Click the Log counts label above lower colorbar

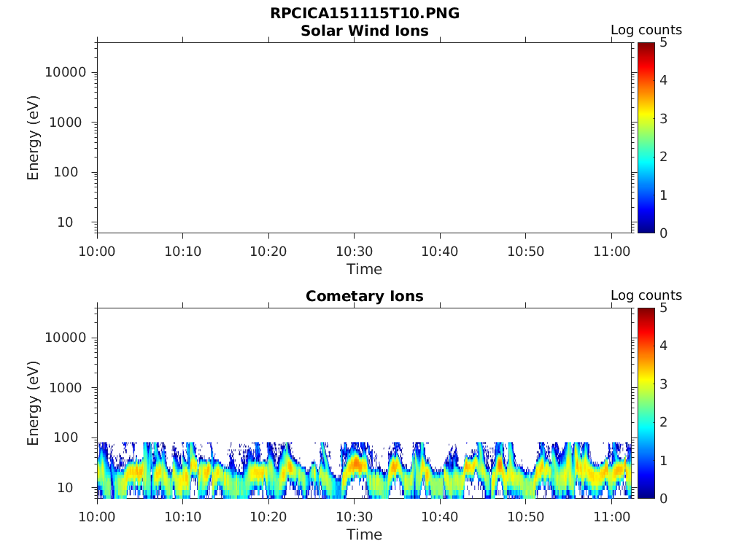(646, 295)
